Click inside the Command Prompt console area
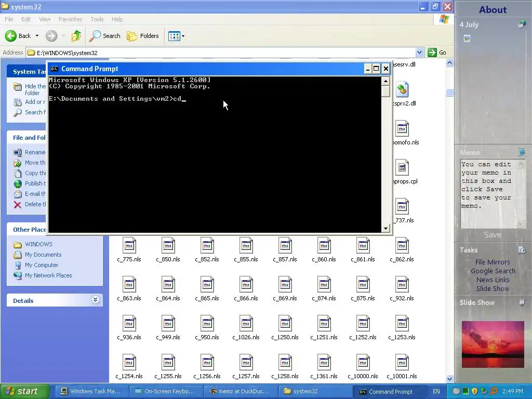Image resolution: width=532 pixels, height=399 pixels. (x=215, y=154)
